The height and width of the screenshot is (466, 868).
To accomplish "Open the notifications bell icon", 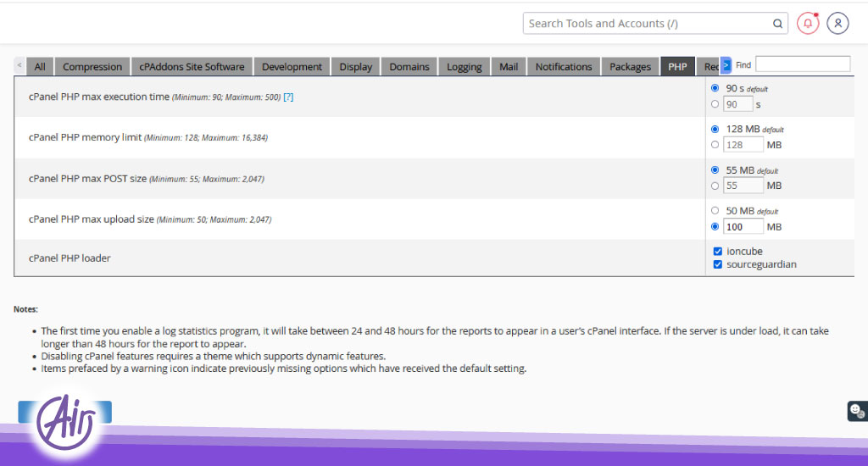I will [808, 23].
